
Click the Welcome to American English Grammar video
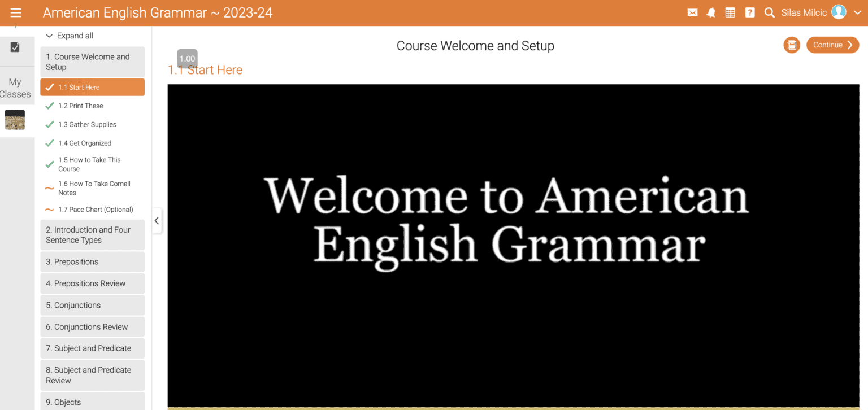click(x=513, y=246)
